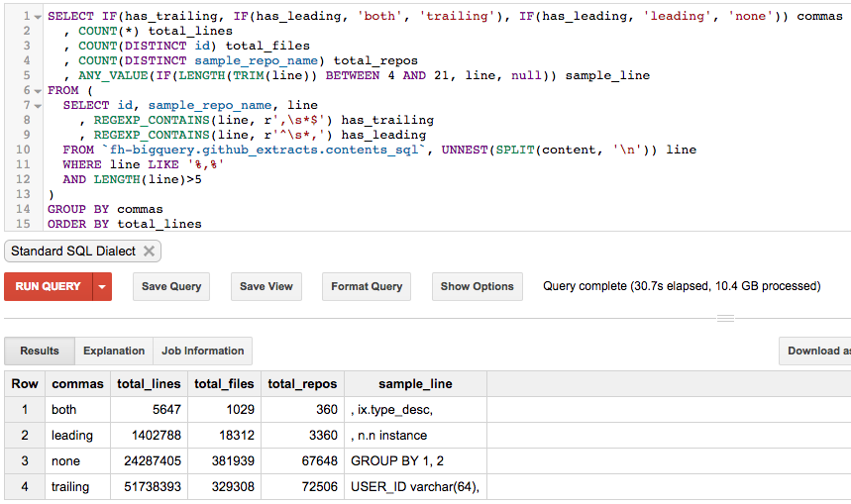The height and width of the screenshot is (504, 851).
Task: View the Job Information tab
Action: click(202, 351)
